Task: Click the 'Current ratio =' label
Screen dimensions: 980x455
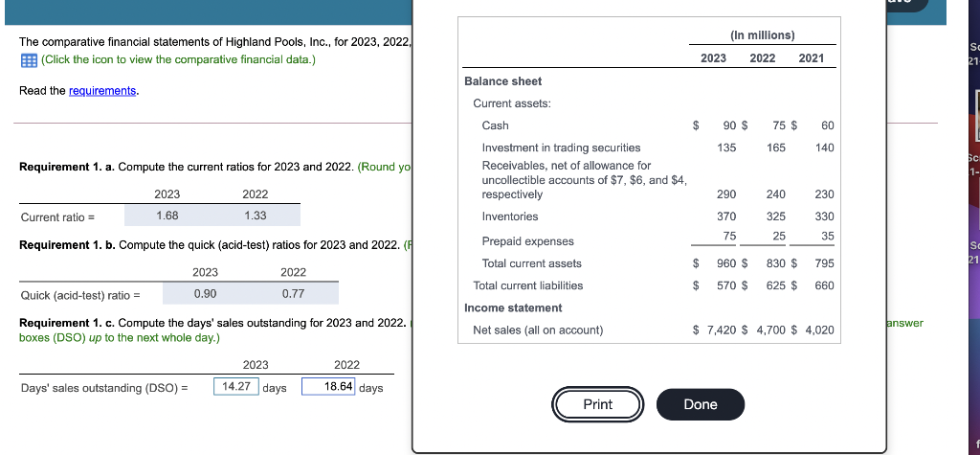Action: (x=57, y=217)
